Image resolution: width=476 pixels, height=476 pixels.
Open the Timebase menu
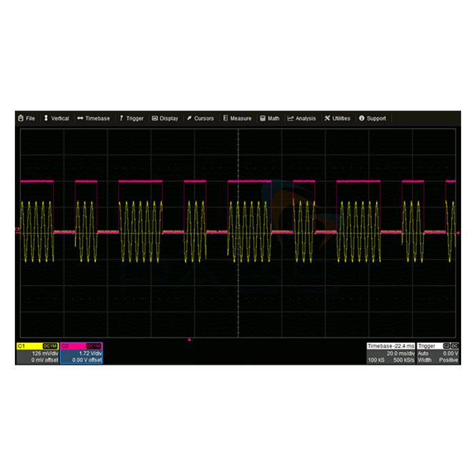94,118
